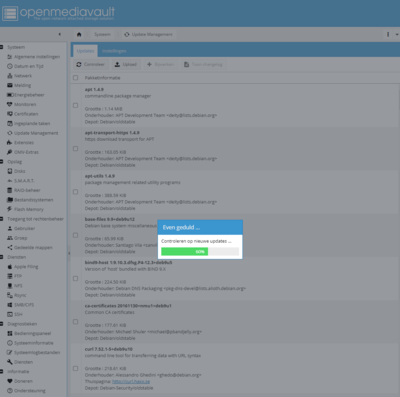This screenshot has height=397, width=400.
Task: Check the curl 7.52.1-5+deb9u10 package checkbox
Action: coord(76,368)
